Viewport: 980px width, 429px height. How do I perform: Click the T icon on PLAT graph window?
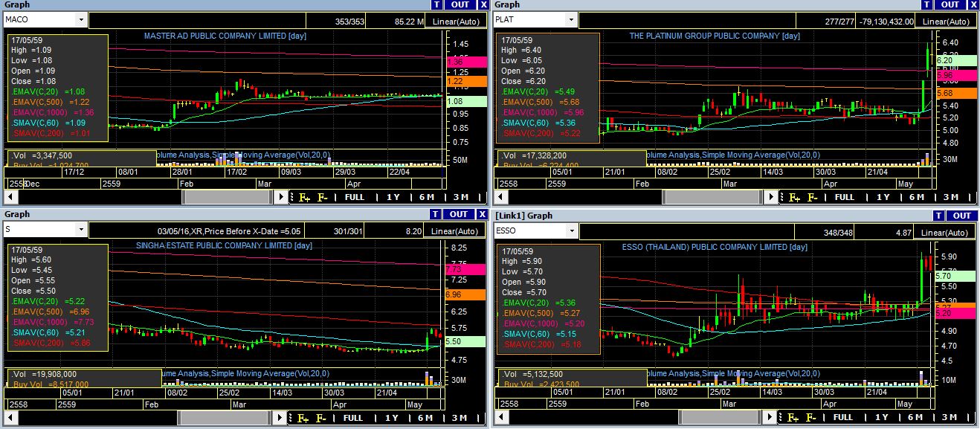tap(926, 4)
